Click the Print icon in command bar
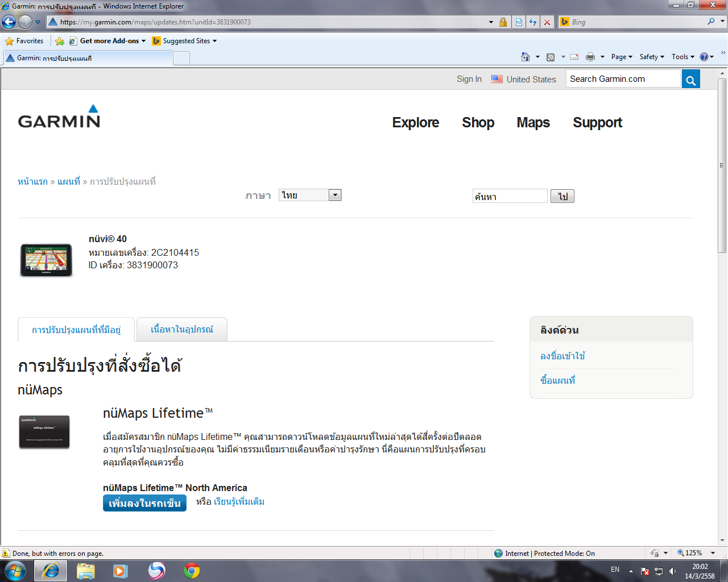Viewport: 728px width, 582px height. click(x=590, y=57)
